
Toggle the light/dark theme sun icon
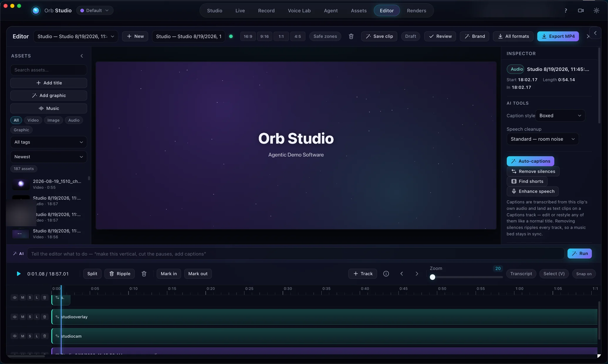point(596,11)
